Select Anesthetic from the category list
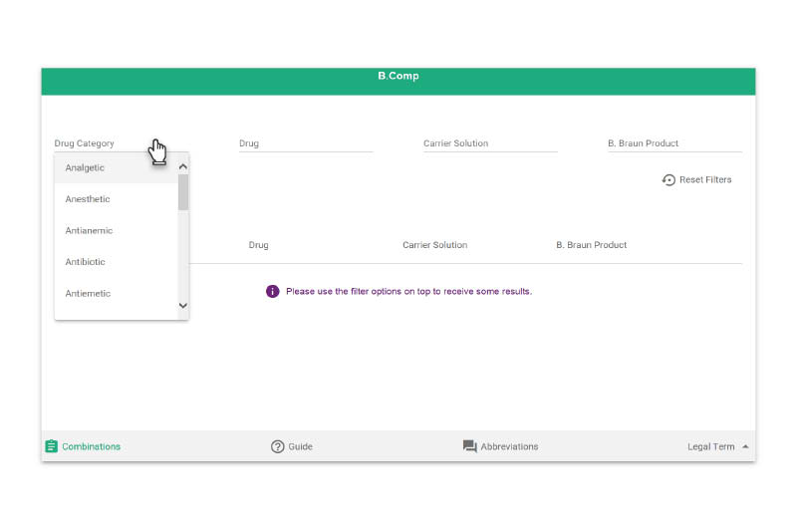This screenshot has width=797, height=532. tap(116, 199)
